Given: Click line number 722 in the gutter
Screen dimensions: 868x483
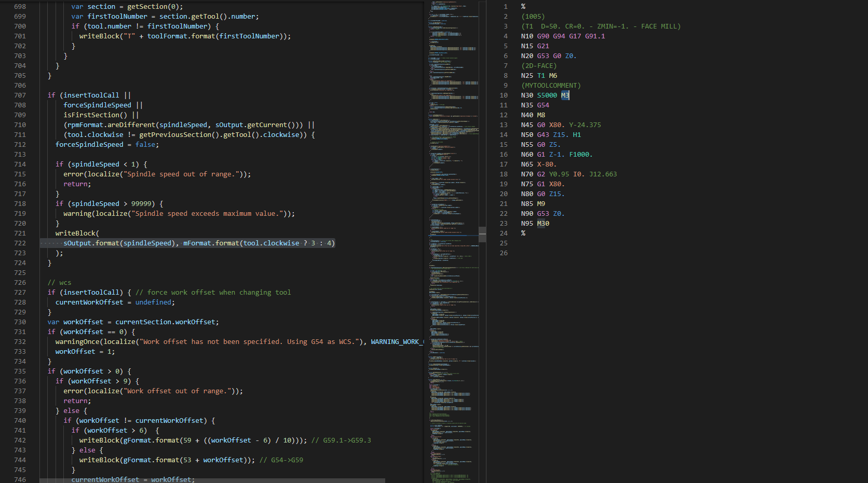Looking at the screenshot, I should pos(20,243).
